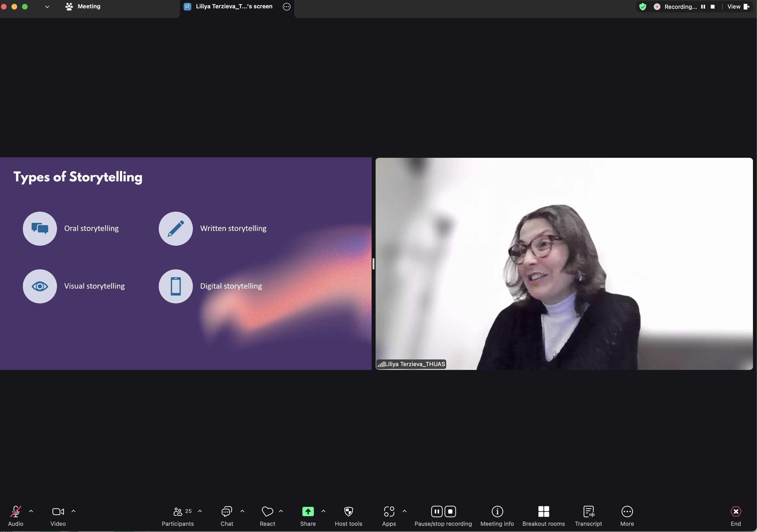The height and width of the screenshot is (532, 757).
Task: Expand audio options chevron
Action: [31, 511]
